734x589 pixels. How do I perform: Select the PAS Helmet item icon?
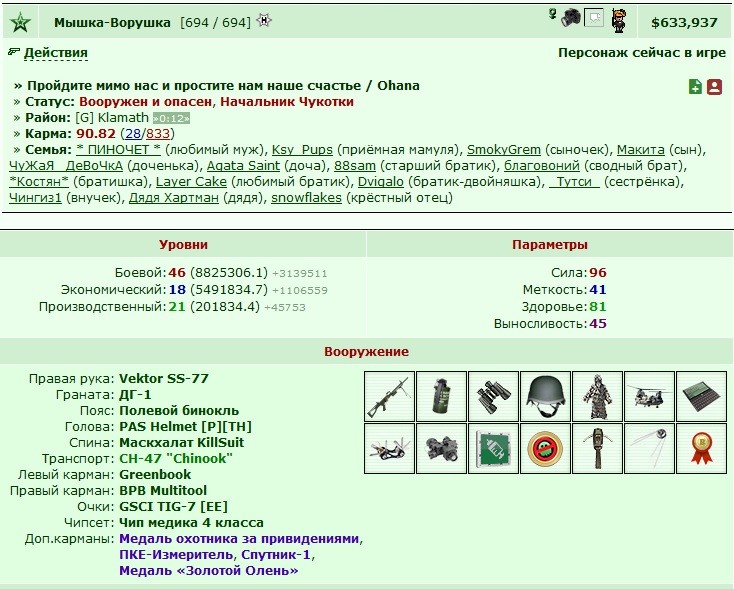545,396
